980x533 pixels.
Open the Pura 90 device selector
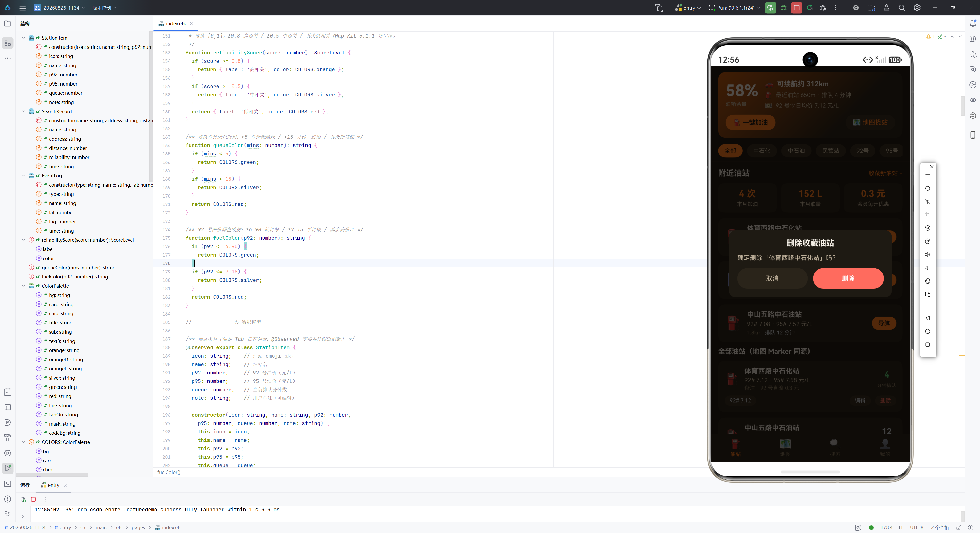point(735,8)
